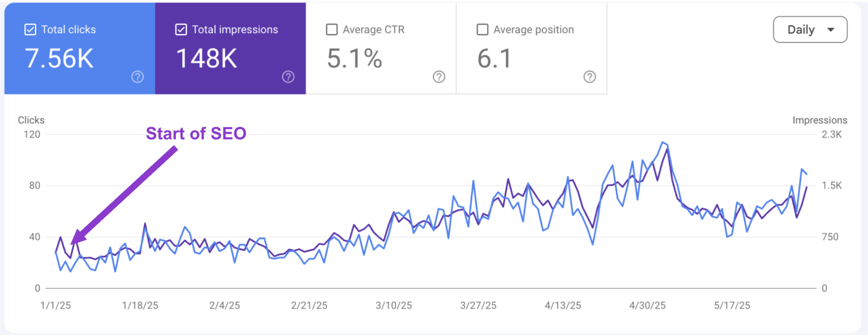Click the Daily dropdown arrow
The image size is (868, 336).
[x=831, y=29]
